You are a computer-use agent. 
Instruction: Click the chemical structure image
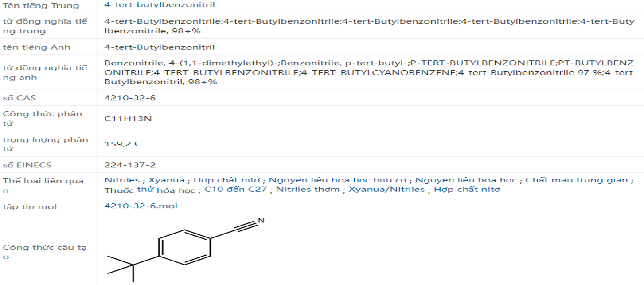click(185, 249)
